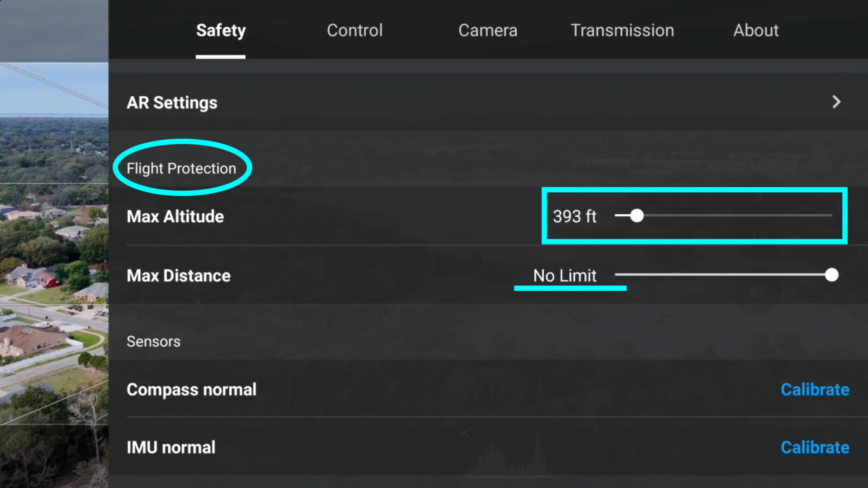Viewport: 868px width, 488px height.
Task: Click the Max Altitude label
Action: (x=175, y=216)
